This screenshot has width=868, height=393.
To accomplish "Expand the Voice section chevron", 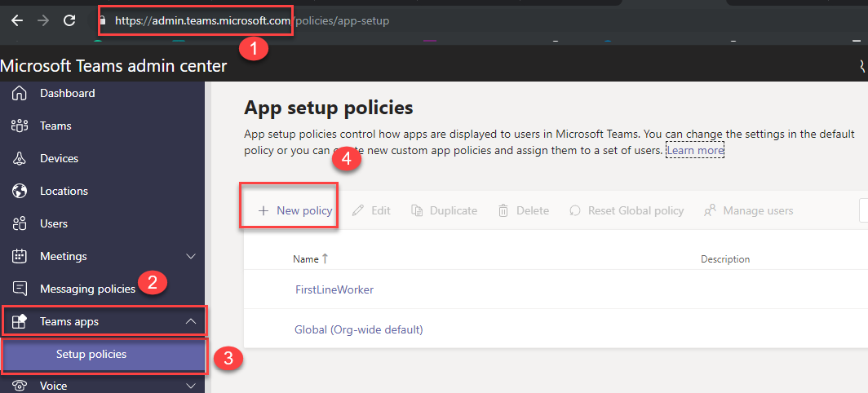I will pos(191,386).
